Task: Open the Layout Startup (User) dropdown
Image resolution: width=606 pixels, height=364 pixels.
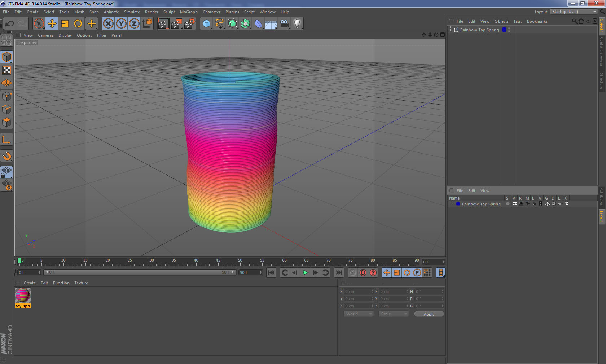Action: [574, 12]
